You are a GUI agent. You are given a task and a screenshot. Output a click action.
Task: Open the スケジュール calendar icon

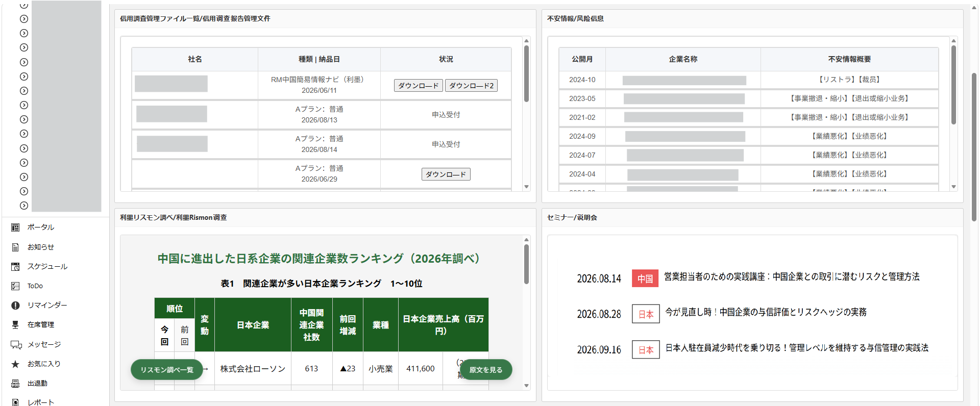[x=15, y=266]
